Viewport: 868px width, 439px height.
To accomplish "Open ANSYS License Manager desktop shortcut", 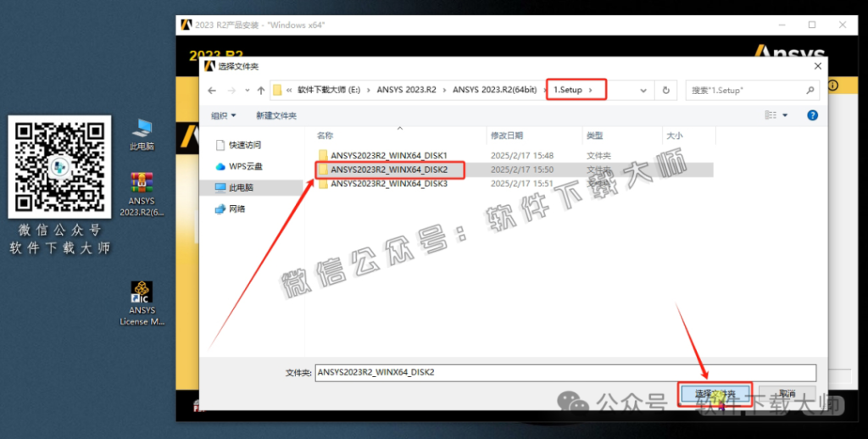I will tap(142, 303).
